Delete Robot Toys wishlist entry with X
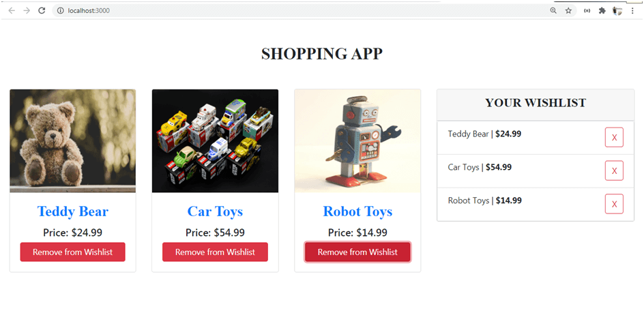This screenshot has height=326, width=644. point(614,204)
